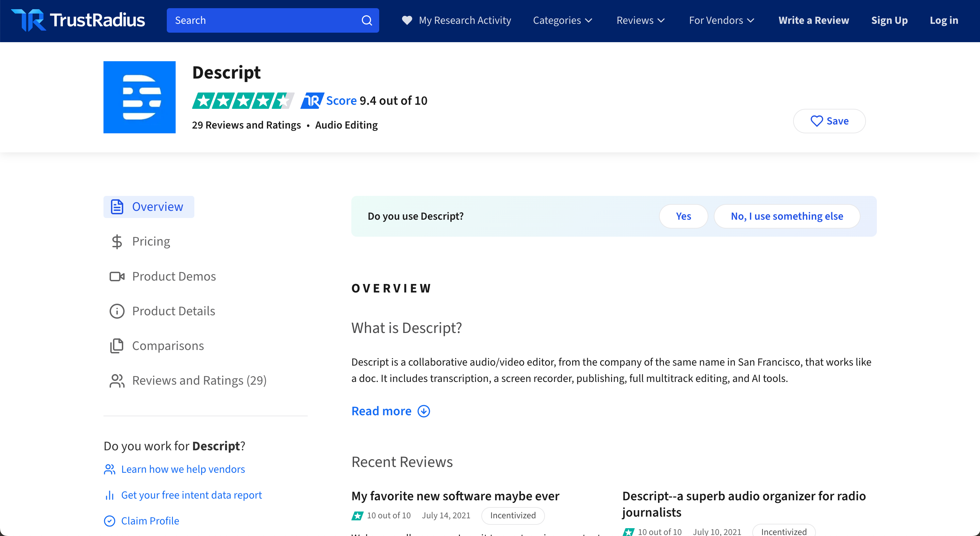
Task: Click the star rating graphic
Action: (243, 101)
